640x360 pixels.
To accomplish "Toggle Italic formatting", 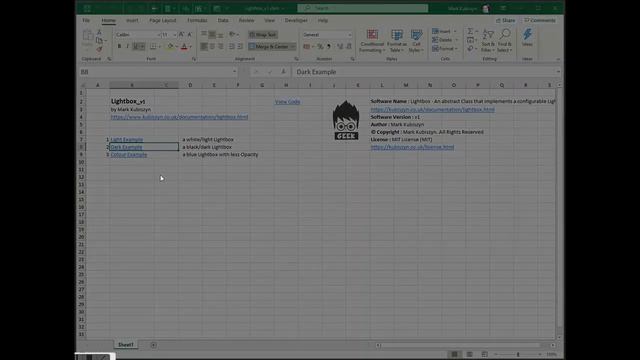I will pos(127,47).
